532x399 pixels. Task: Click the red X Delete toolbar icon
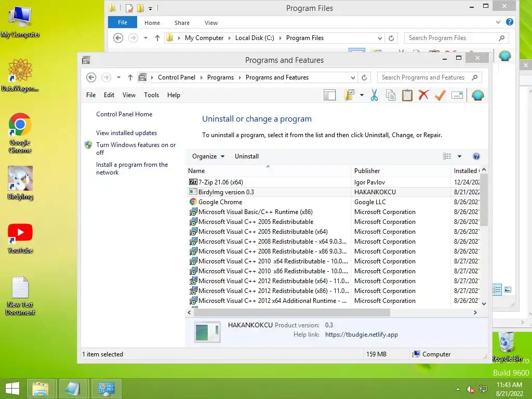pos(423,95)
